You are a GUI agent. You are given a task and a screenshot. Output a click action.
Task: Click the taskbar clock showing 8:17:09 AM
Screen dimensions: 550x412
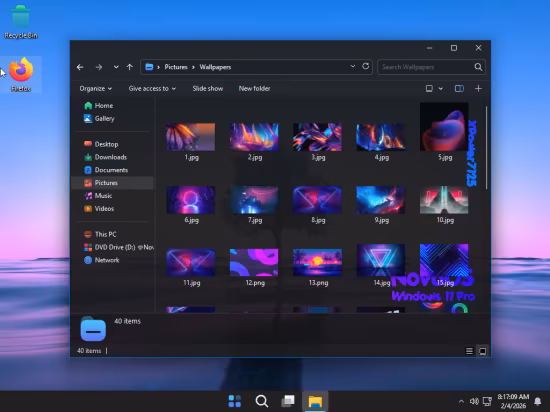tap(513, 401)
